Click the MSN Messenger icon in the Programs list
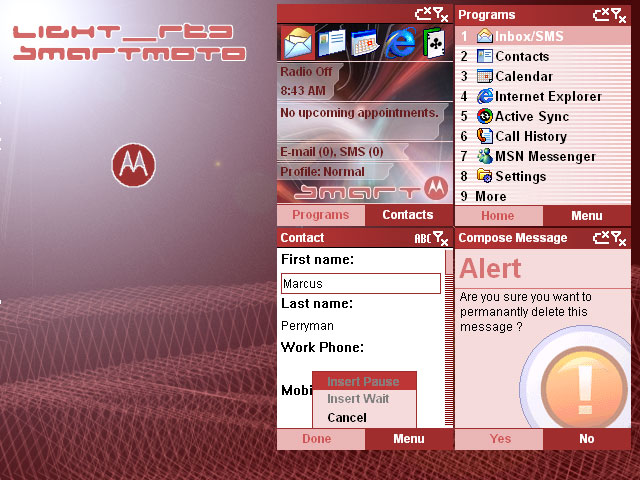 tap(484, 156)
